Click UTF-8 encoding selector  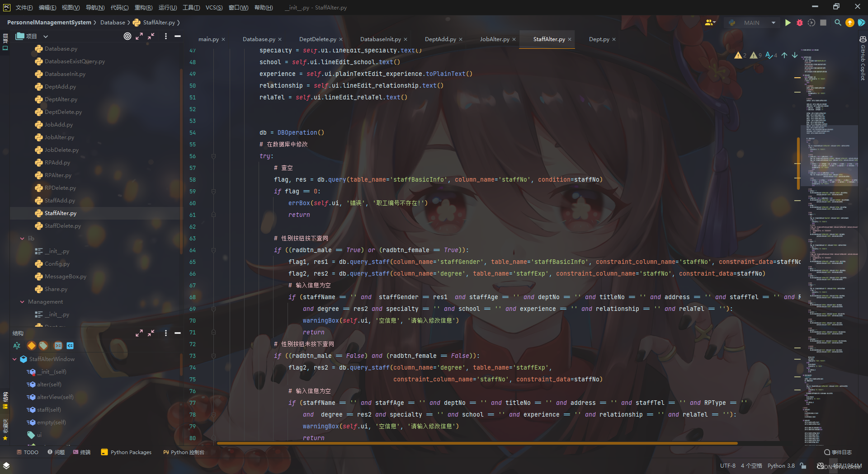click(x=727, y=465)
